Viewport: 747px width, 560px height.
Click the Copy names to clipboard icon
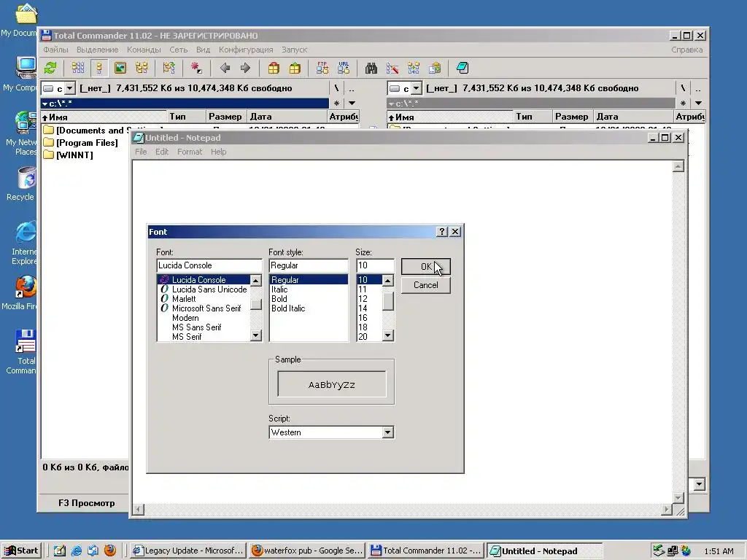[x=435, y=68]
